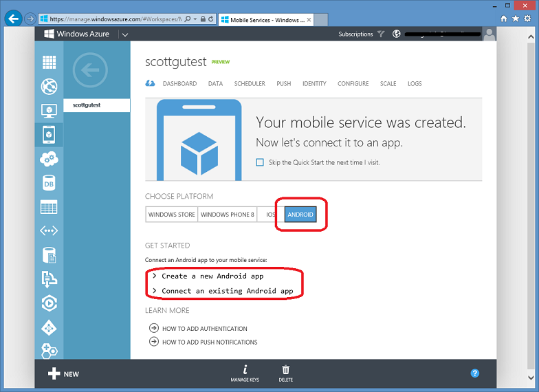Click the address bar search magnifier
Image resolution: width=539 pixels, height=392 pixels.
[188, 19]
